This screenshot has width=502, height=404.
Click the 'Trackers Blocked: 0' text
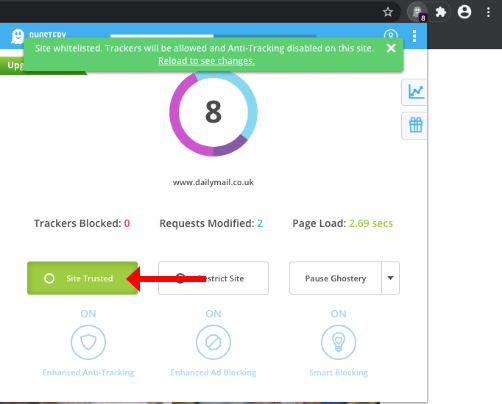[82, 223]
